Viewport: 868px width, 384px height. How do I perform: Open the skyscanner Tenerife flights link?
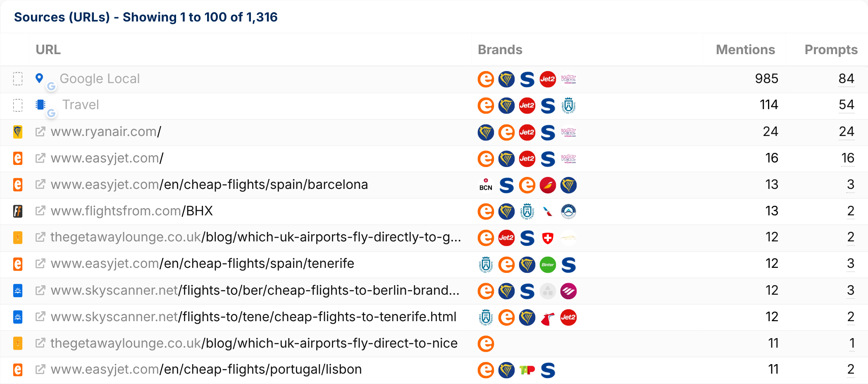(253, 317)
